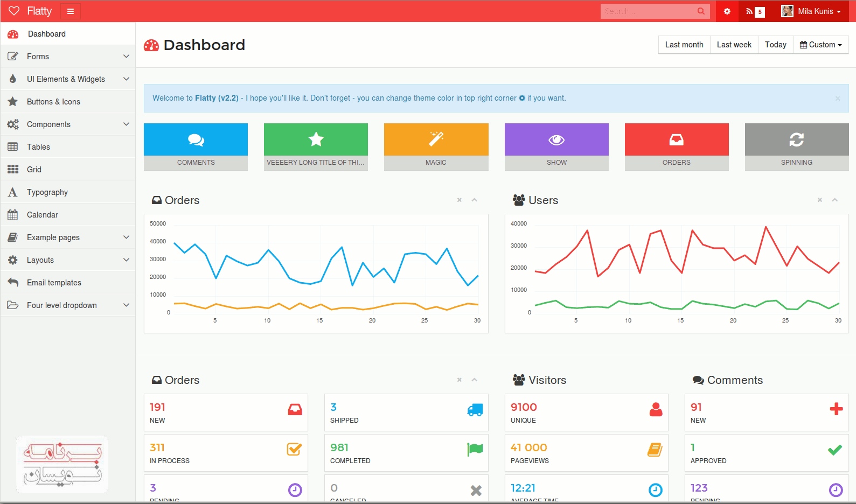856x504 pixels.
Task: Select the Last month button
Action: (684, 45)
